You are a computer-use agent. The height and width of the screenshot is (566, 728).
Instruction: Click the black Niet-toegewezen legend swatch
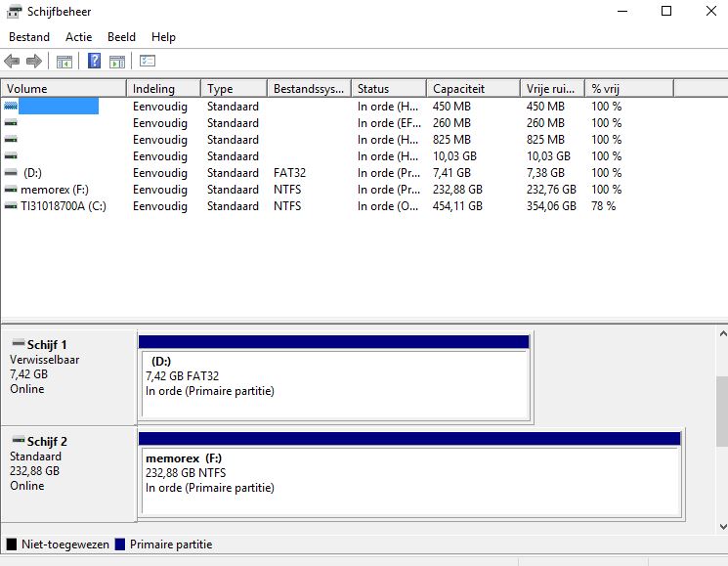pyautogui.click(x=12, y=544)
